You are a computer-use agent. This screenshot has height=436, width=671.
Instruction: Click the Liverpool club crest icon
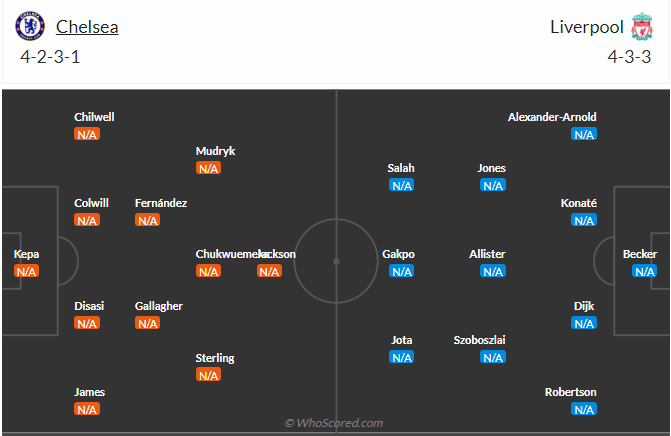(x=641, y=27)
